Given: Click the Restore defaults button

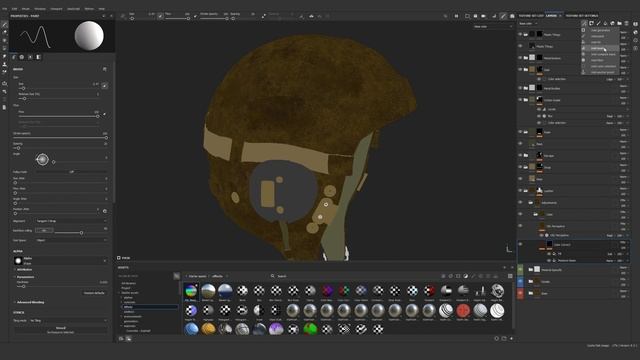Looking at the screenshot, I should [94, 293].
